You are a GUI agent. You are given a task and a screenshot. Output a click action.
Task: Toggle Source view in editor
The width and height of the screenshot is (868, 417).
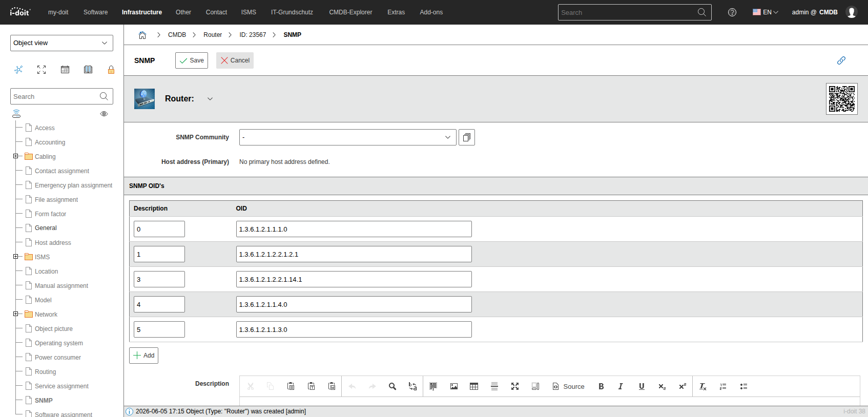coord(568,386)
